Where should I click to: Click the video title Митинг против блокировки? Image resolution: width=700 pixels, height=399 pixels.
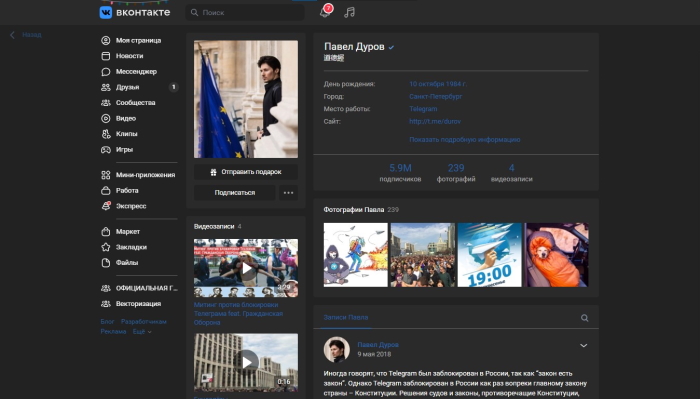(238, 314)
